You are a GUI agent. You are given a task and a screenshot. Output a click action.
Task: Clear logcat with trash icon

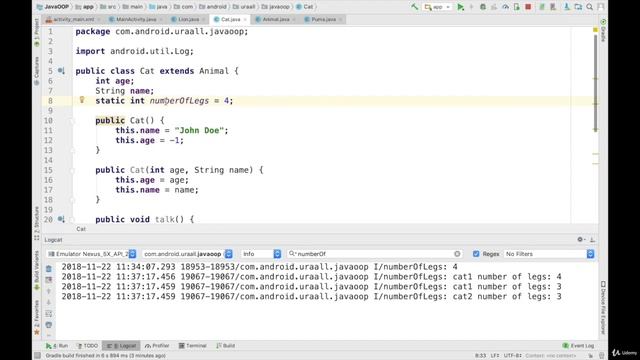pos(49,269)
